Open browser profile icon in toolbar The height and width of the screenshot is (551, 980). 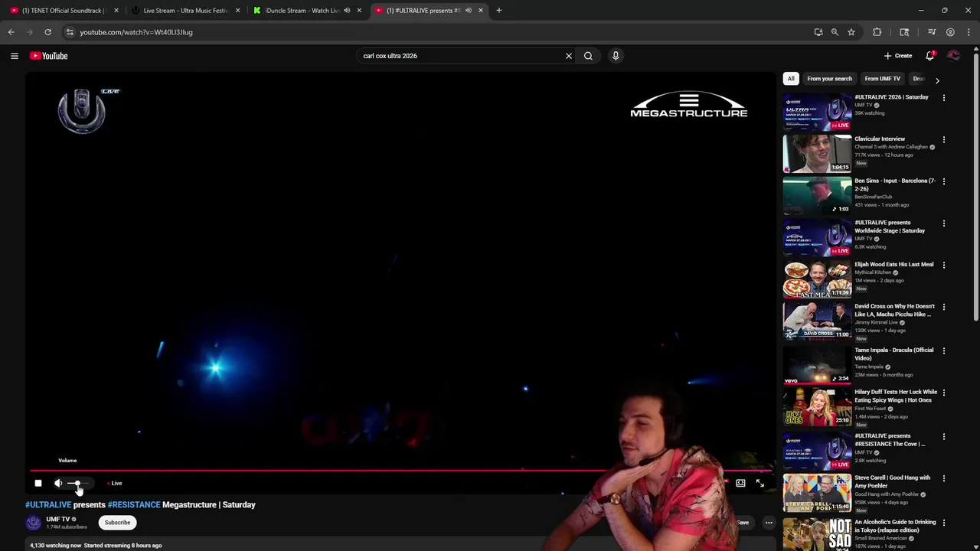(950, 32)
